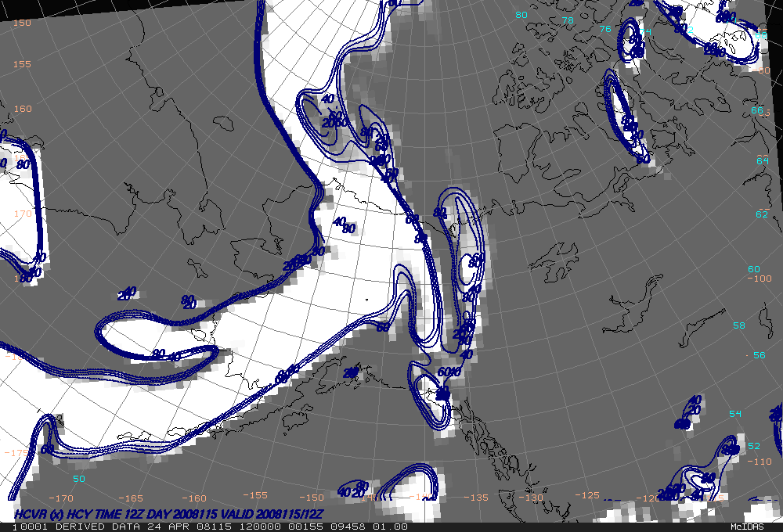The width and height of the screenshot is (783, 532).
Task: Click the cyan 66 latitude label
Action: click(x=757, y=110)
